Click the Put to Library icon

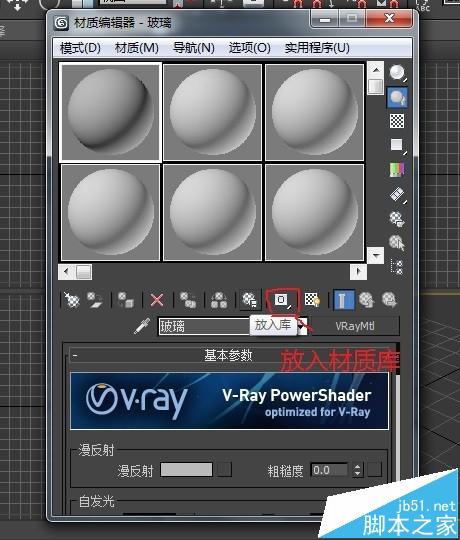coord(250,300)
